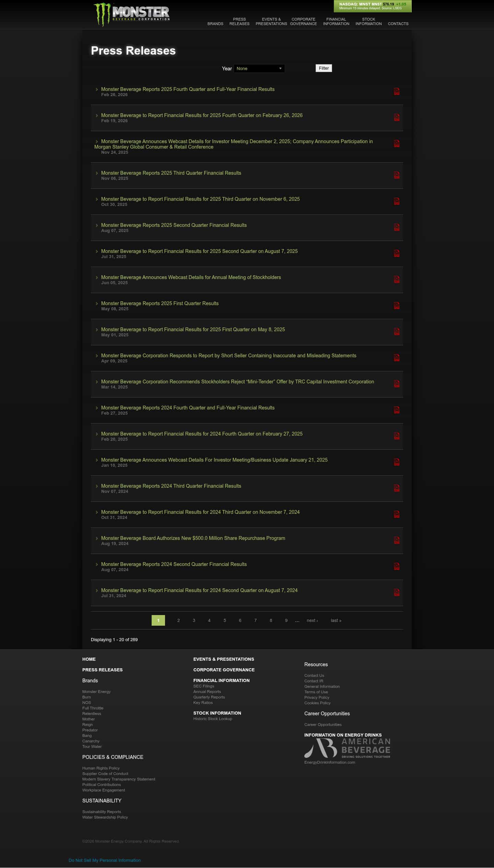Open Press Releases in the top navigation

coord(239,22)
